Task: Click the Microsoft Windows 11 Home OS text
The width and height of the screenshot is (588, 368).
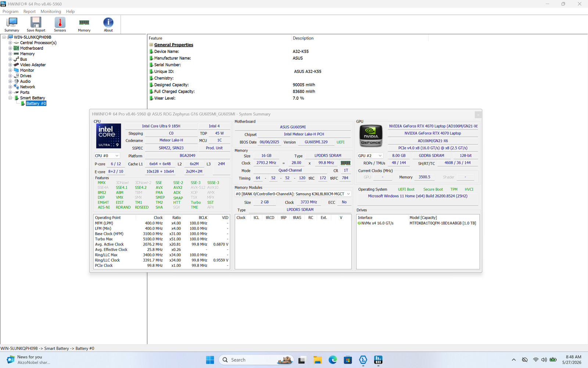Action: pyautogui.click(x=417, y=196)
